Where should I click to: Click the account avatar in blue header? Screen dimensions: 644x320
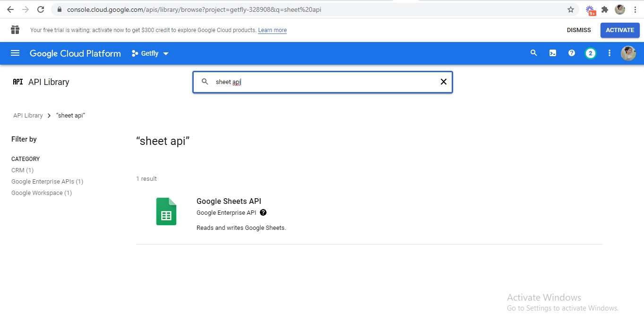pos(628,53)
